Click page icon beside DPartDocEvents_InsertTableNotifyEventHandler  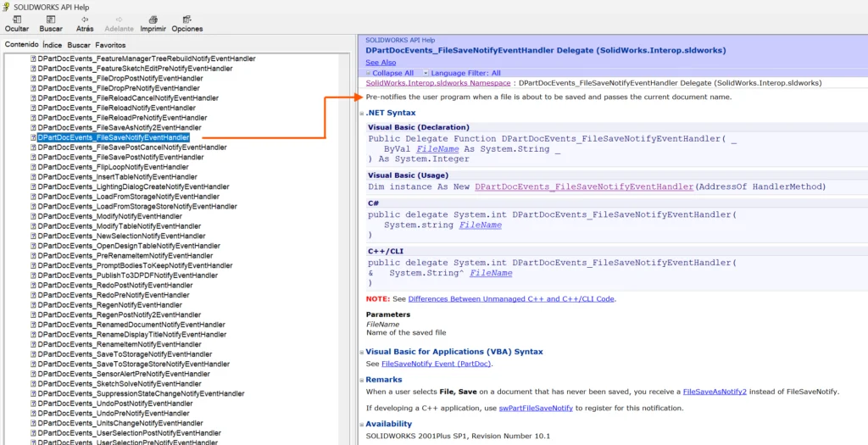click(x=33, y=177)
